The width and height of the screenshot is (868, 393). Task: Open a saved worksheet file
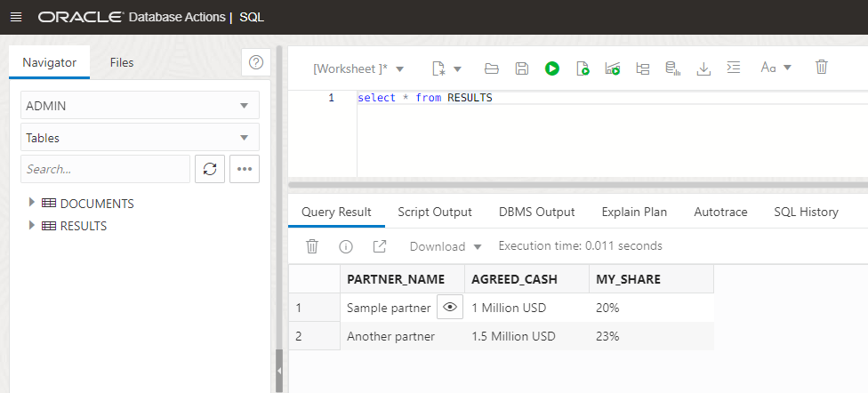point(492,68)
